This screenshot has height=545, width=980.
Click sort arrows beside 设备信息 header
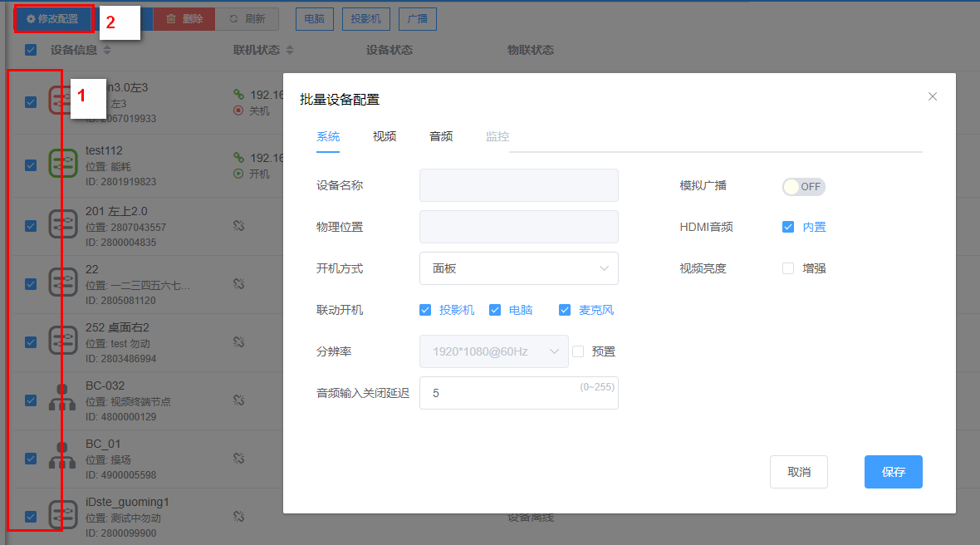point(107,51)
